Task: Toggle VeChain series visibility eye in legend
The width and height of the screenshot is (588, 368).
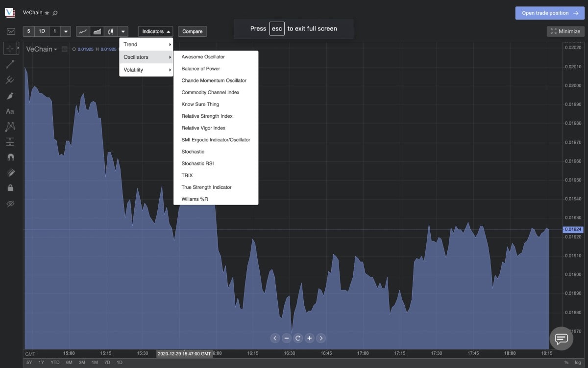Action: tap(65, 49)
